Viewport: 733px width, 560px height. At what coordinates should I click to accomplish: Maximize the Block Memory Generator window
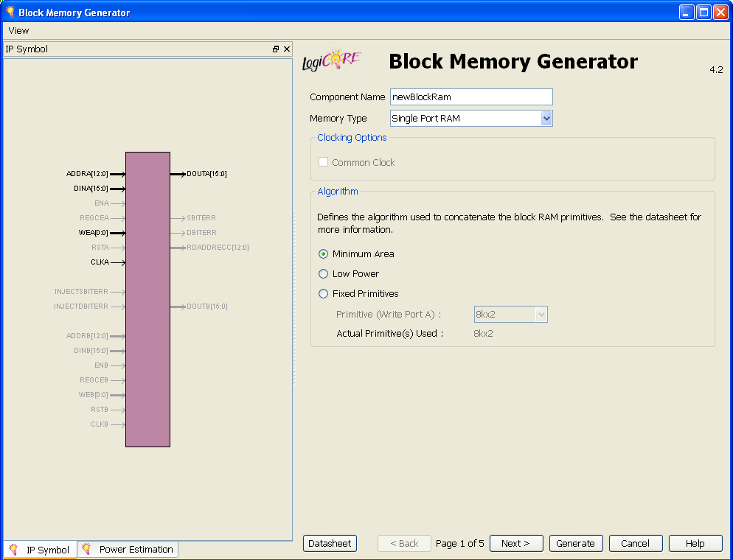[x=704, y=12]
